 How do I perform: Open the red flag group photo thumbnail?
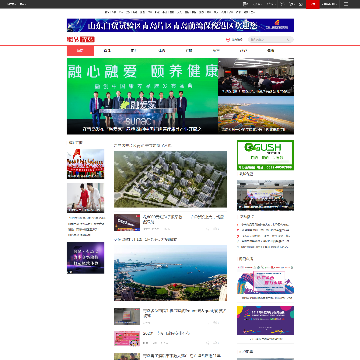click(85, 164)
